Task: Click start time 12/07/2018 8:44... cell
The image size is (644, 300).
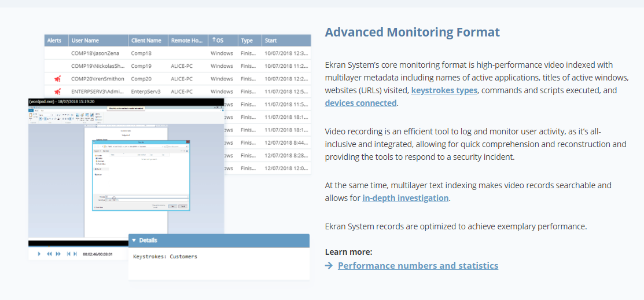Action: tap(286, 142)
